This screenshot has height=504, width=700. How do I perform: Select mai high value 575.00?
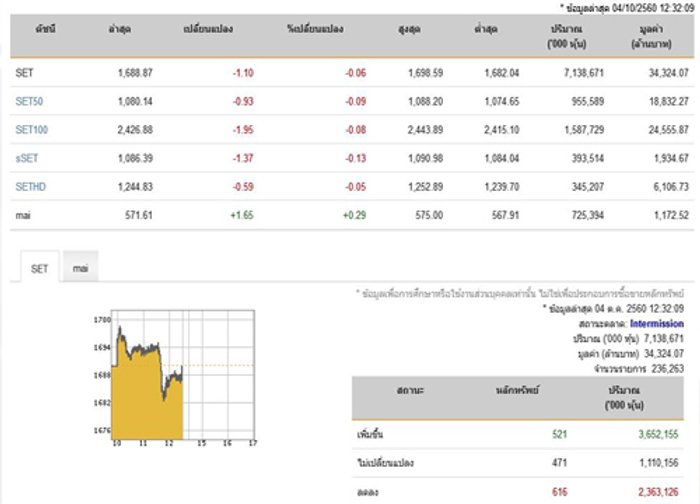click(x=429, y=215)
